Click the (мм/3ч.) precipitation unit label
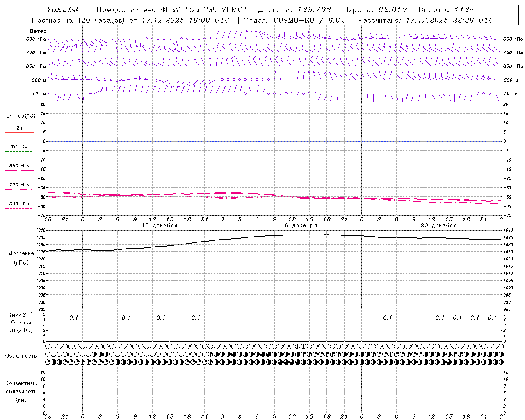525x420 pixels. (x=21, y=315)
